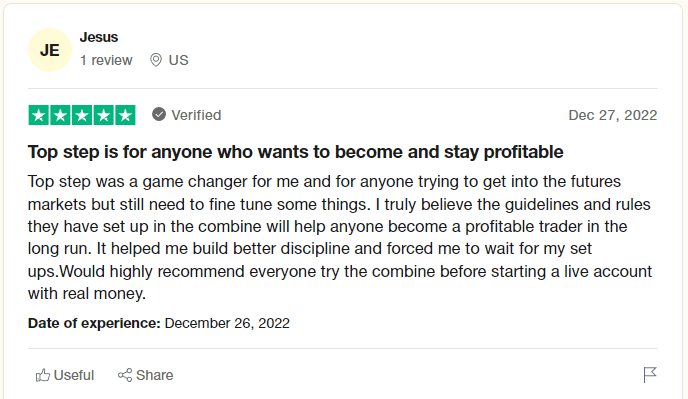
Task: Click the fifth green star rating
Action: [x=125, y=115]
